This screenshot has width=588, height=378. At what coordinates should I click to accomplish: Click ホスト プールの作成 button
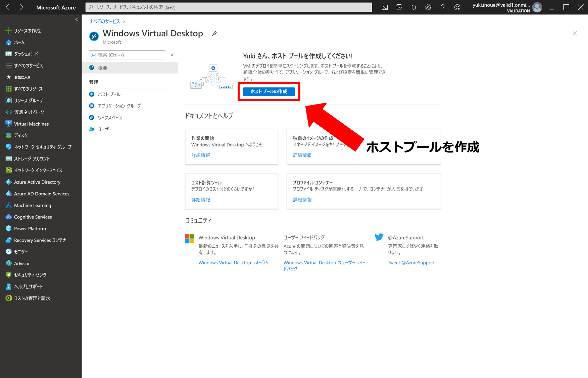269,91
